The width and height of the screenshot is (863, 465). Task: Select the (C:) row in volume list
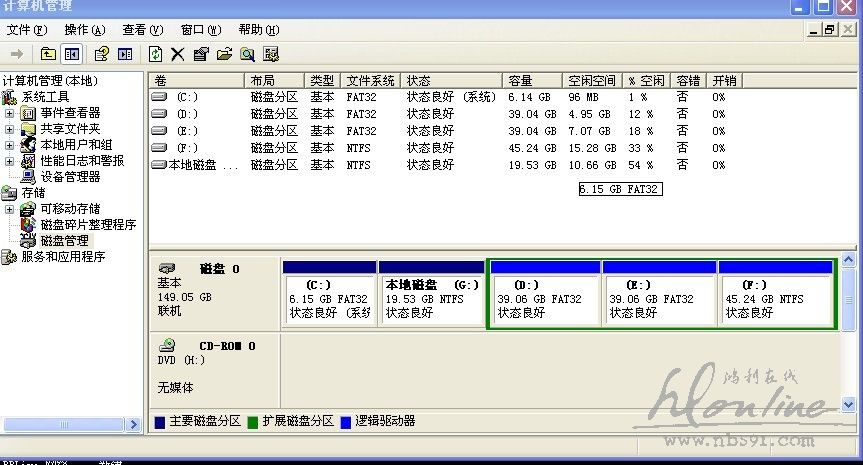point(188,97)
